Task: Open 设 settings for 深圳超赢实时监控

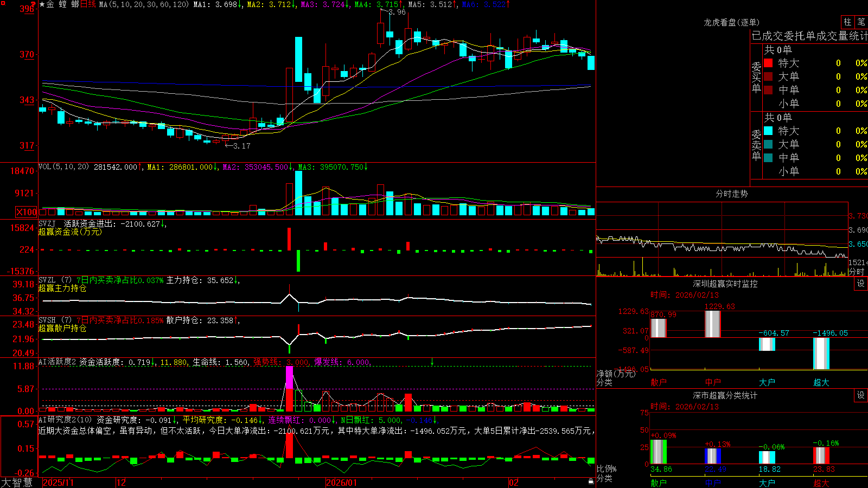Action: (861, 284)
